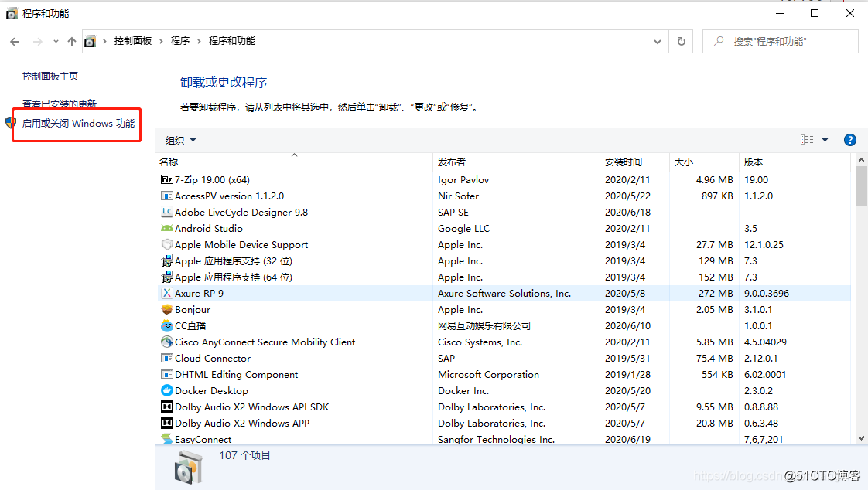Click the Axure RP 9 icon
This screenshot has width=868, height=490.
166,293
